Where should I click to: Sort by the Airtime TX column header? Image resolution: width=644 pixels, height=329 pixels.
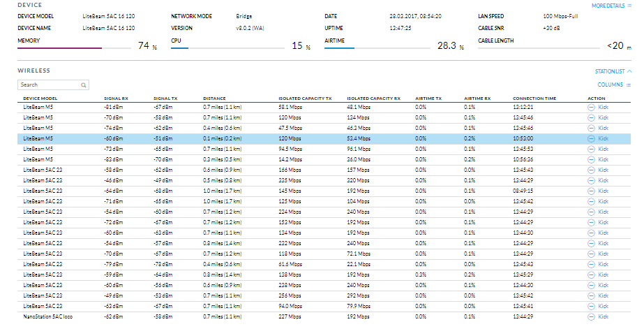click(x=428, y=98)
